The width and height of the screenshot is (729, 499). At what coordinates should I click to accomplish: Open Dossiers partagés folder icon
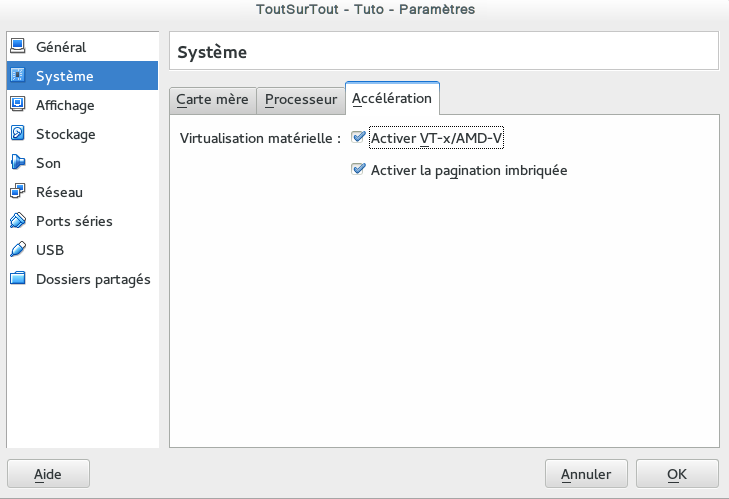pos(18,278)
